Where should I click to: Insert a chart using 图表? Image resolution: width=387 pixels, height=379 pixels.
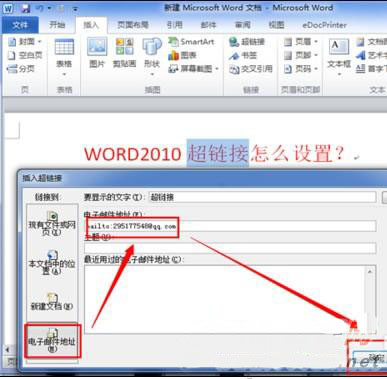(182, 55)
